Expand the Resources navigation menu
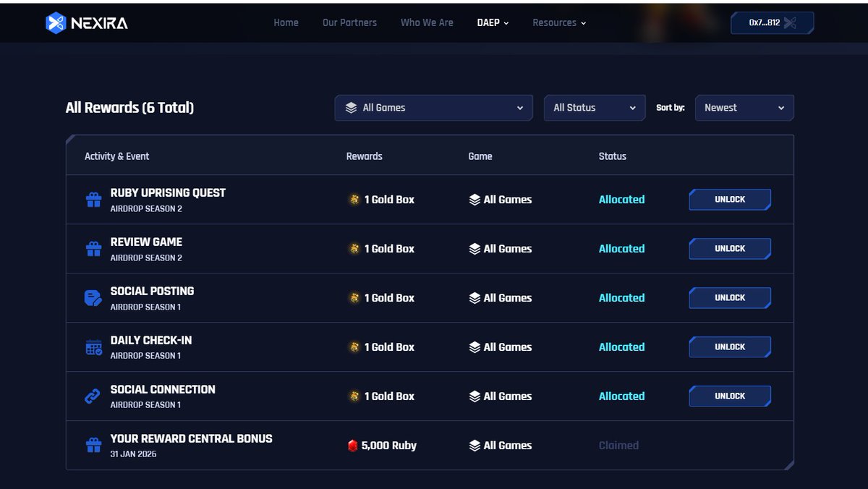 559,23
